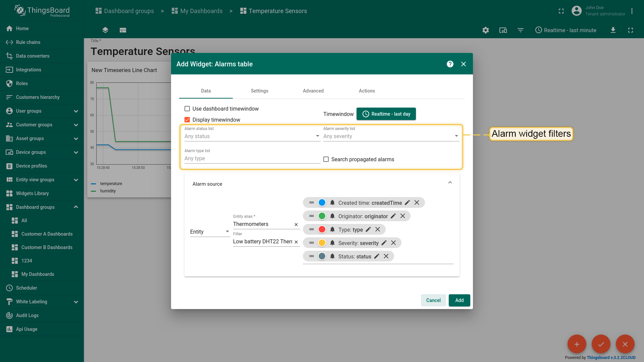644x362 pixels.
Task: Expand Customer groups in sidebar
Action: (x=76, y=125)
